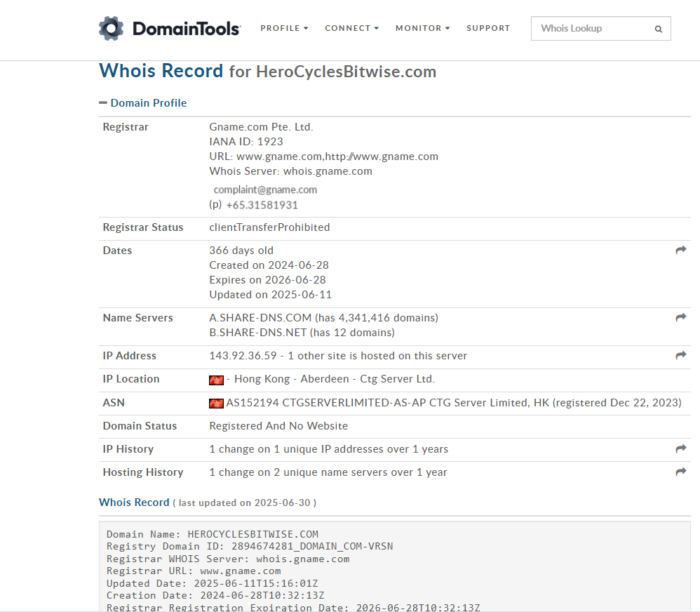This screenshot has width=700, height=612.
Task: Click the Updated Date line in raw record
Action: tap(212, 583)
